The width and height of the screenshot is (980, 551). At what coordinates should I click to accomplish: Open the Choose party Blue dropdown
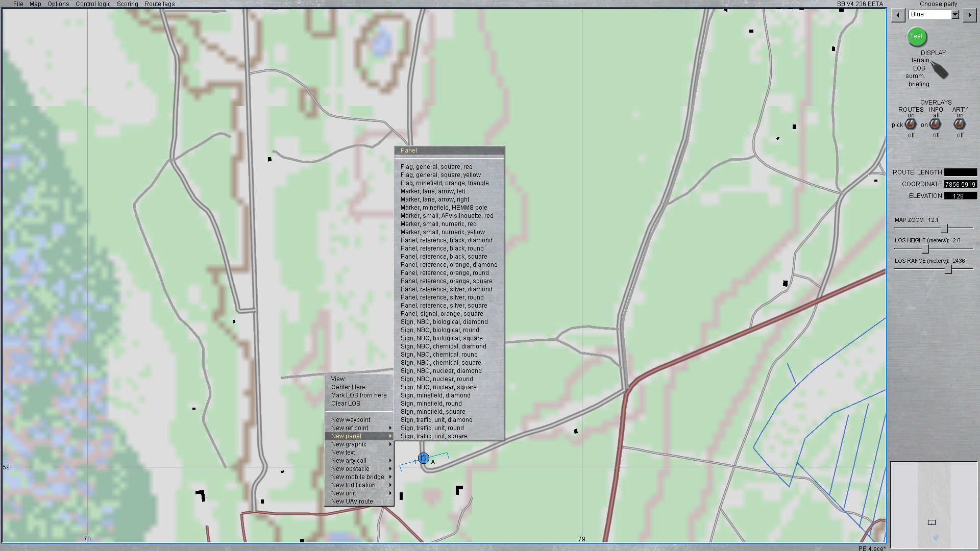955,15
